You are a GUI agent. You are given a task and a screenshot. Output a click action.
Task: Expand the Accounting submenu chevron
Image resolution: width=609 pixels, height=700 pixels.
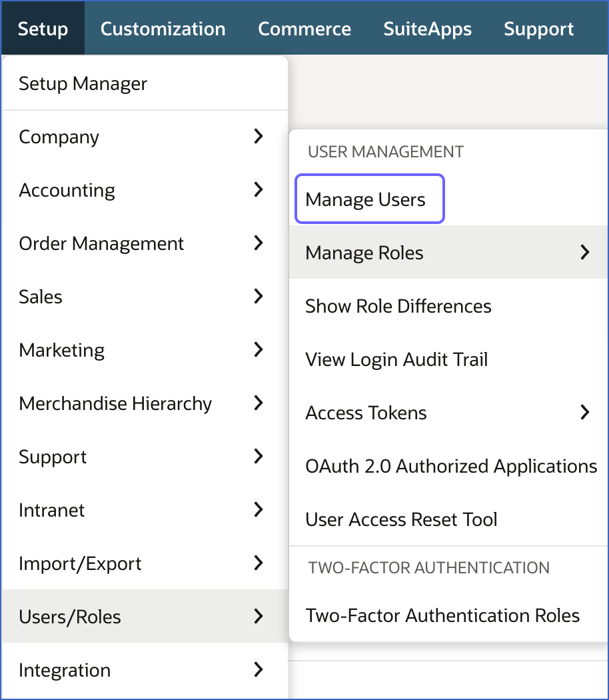point(259,189)
